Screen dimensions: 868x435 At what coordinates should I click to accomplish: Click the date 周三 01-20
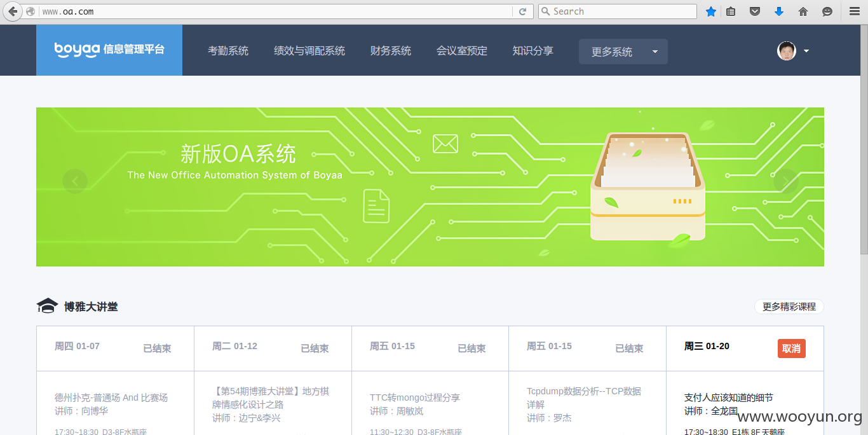coord(707,346)
